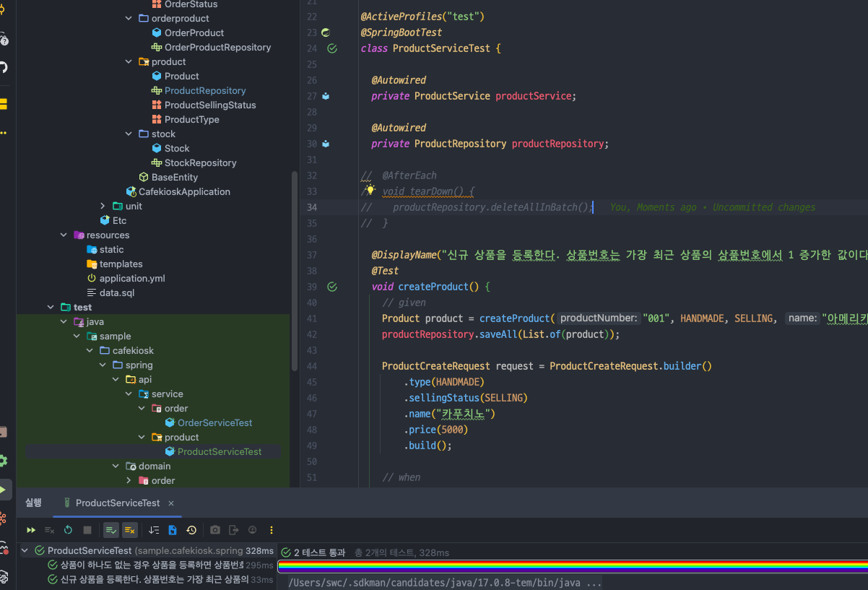
Task: Click the green check icon beside '2 테스트 통과'
Action: [286, 552]
